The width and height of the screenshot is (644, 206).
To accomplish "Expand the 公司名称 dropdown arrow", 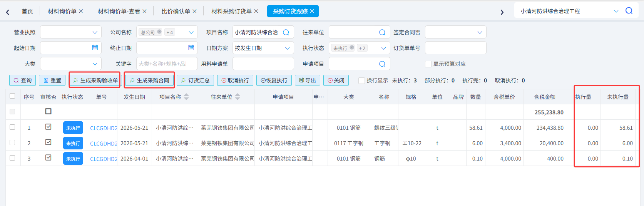I will click(x=191, y=32).
